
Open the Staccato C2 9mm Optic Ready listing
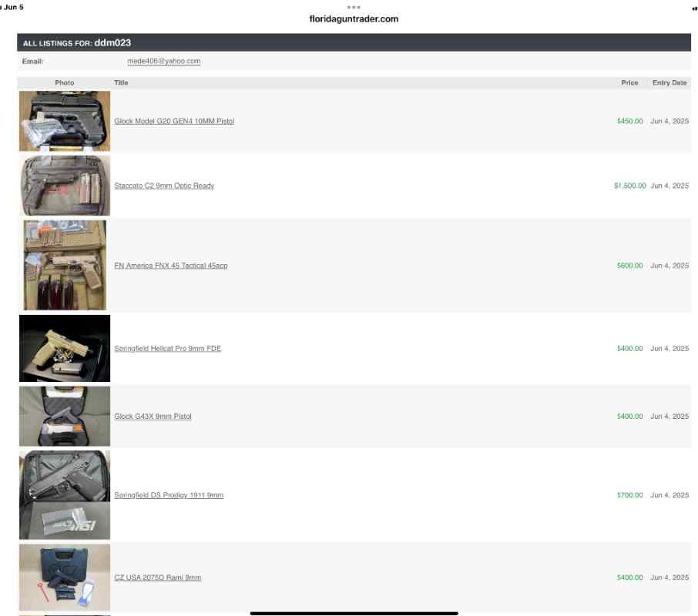pyautogui.click(x=164, y=186)
